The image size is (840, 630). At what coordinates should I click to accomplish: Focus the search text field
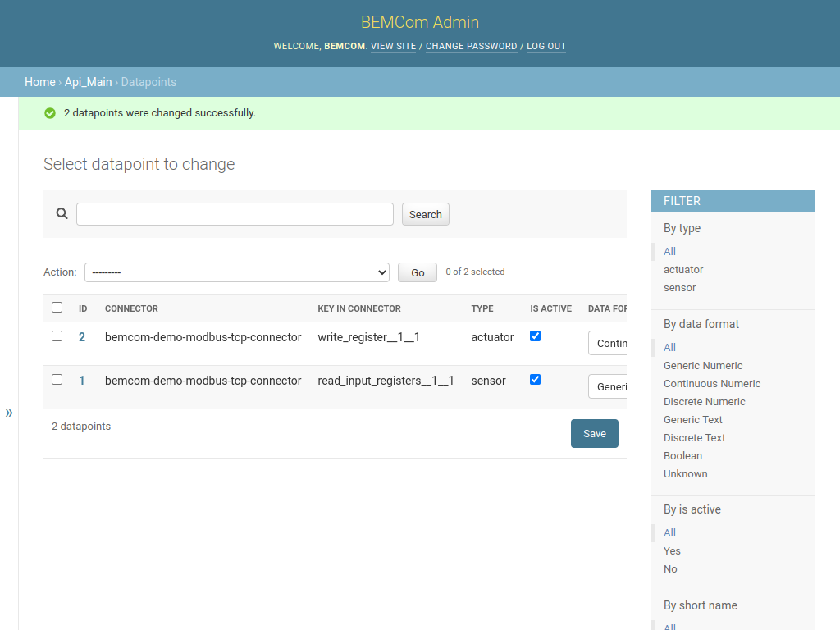click(x=235, y=214)
